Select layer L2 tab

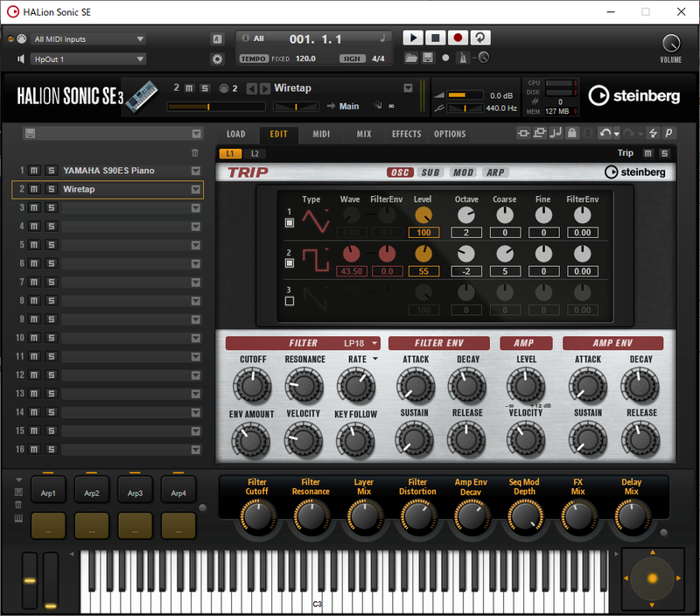coord(255,153)
